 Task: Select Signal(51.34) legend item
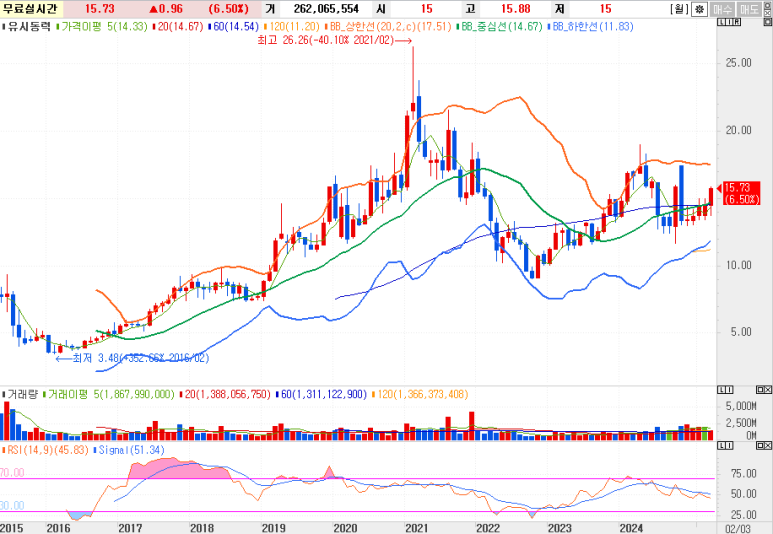click(128, 450)
